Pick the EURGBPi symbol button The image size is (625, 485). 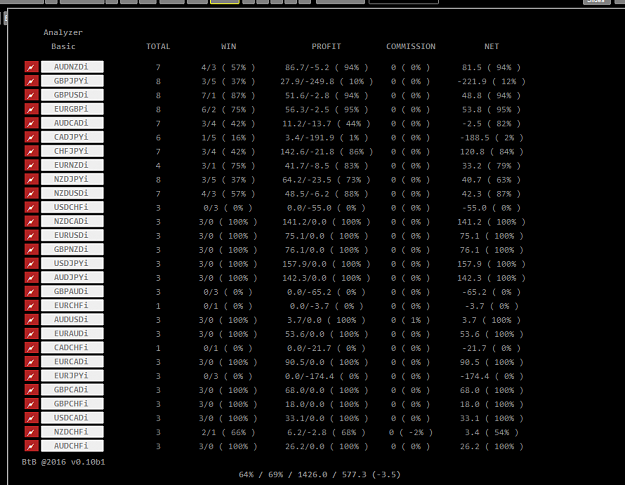click(72, 109)
